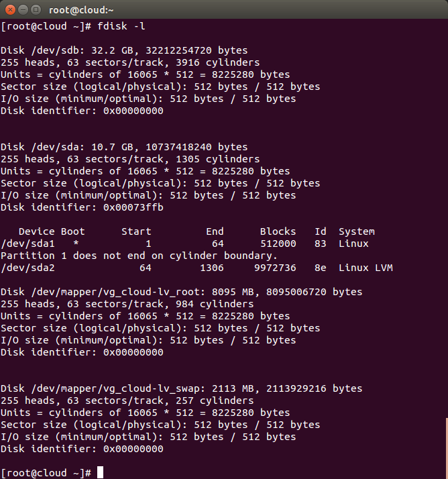Click the '/dev/sda1' partition entry
The width and height of the screenshot is (448, 479).
[x=27, y=244]
